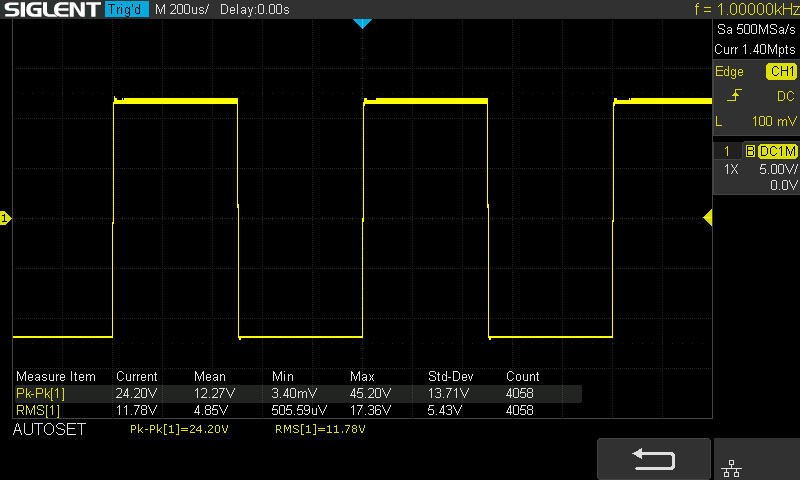Viewport: 800px width, 480px height.
Task: Click the blue trigger position marker at top
Action: point(362,23)
